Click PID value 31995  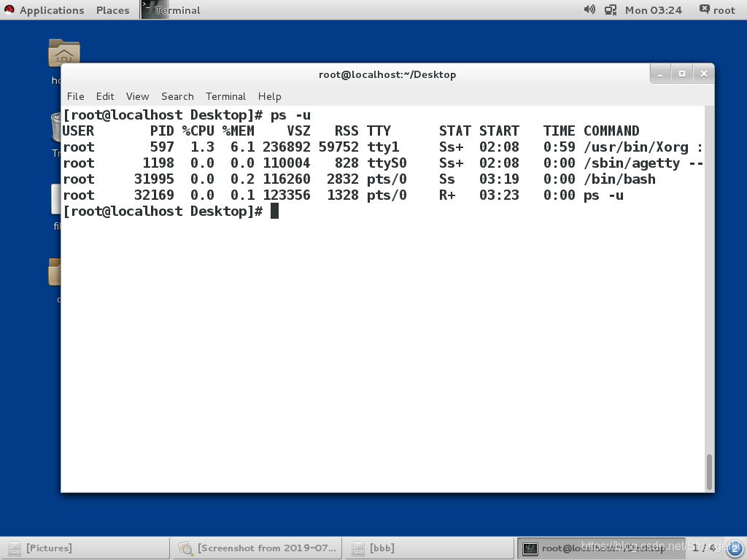(x=155, y=179)
